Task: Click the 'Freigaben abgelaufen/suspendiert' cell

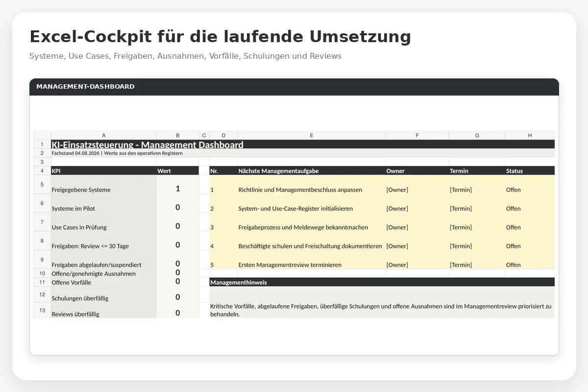Action: 103,259
